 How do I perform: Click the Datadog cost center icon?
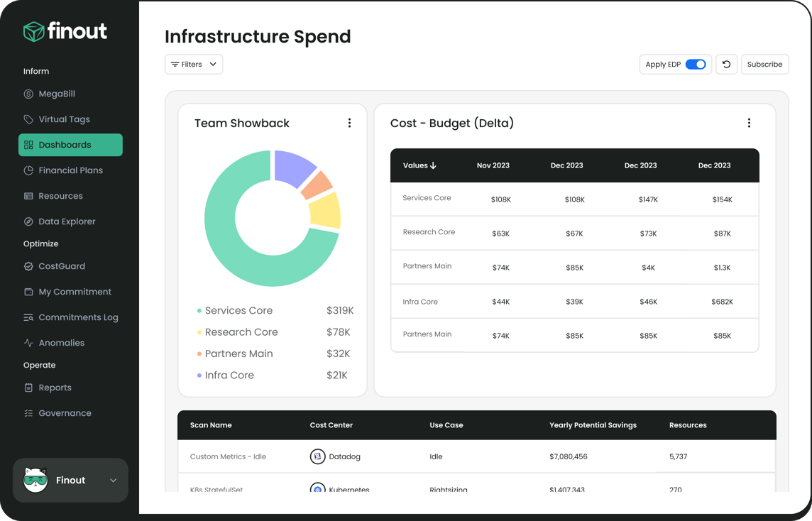pyautogui.click(x=317, y=456)
